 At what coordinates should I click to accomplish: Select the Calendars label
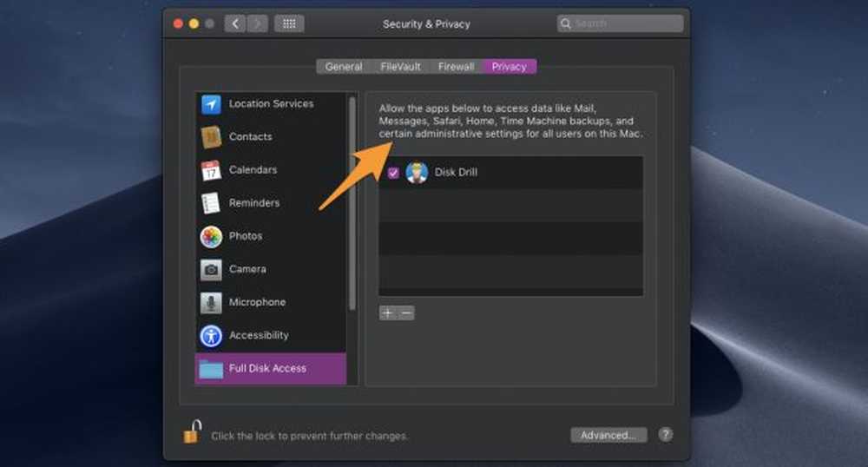(253, 170)
